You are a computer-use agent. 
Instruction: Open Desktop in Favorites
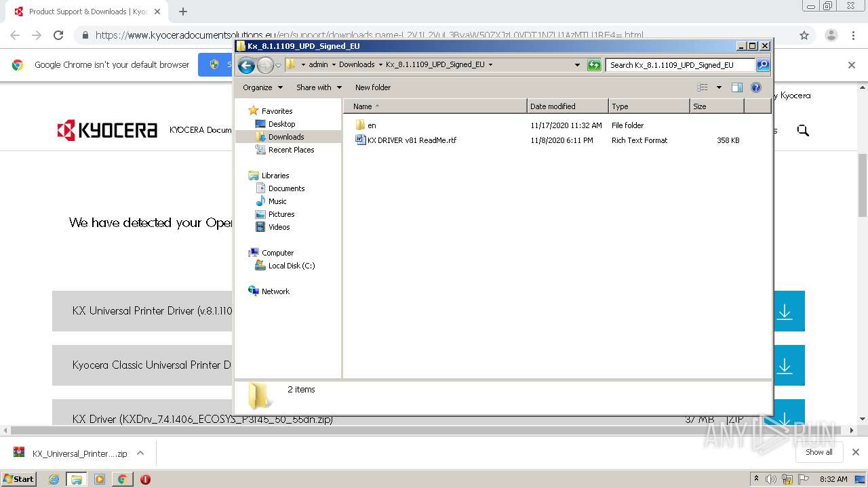coord(281,124)
